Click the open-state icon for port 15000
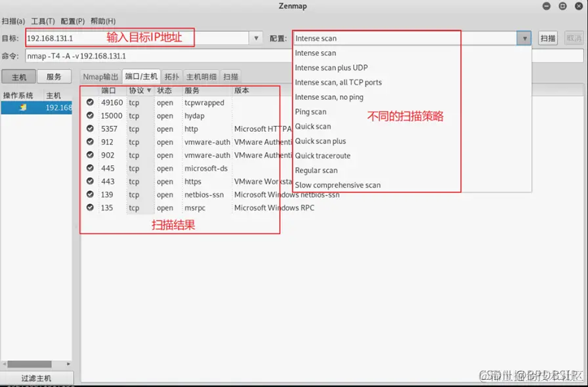 90,115
